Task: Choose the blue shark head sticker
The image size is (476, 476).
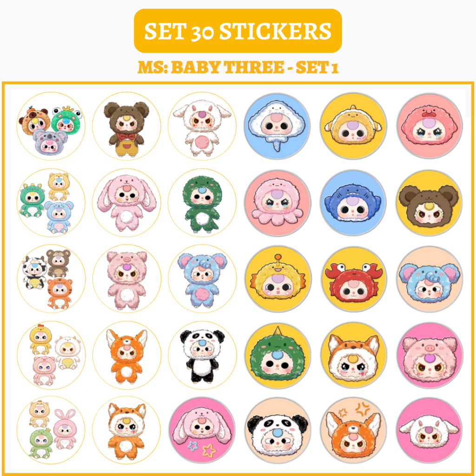Action: [x=353, y=203]
